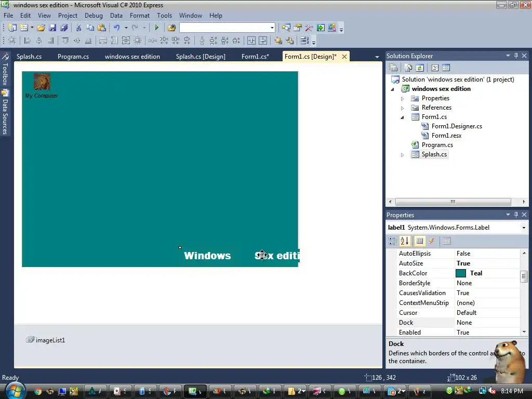
Task: Open Solution Explorer window position dropdown
Action: pyautogui.click(x=508, y=56)
